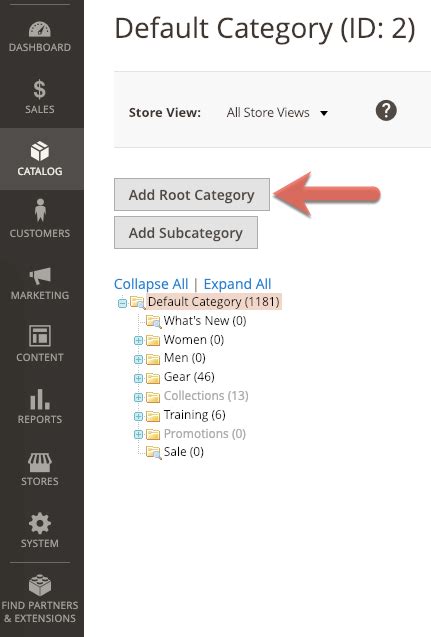
Task: Expand the Gear category node
Action: [138, 378]
